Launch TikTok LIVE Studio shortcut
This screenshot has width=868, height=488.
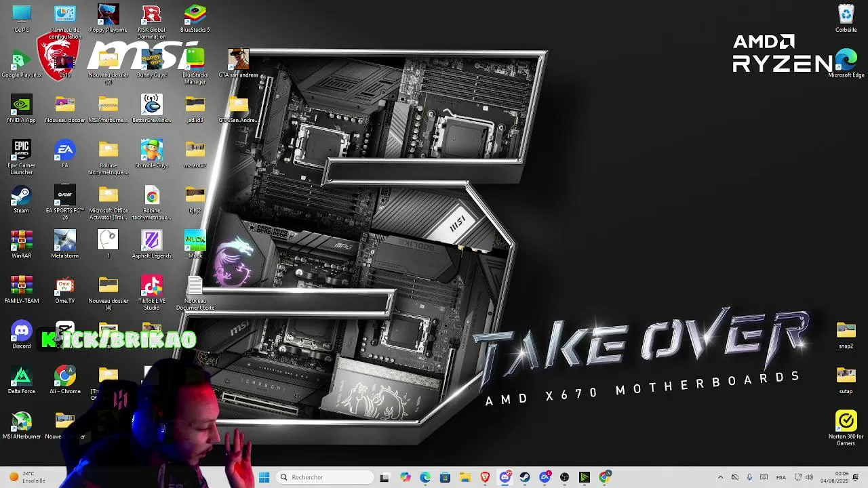[x=152, y=293]
